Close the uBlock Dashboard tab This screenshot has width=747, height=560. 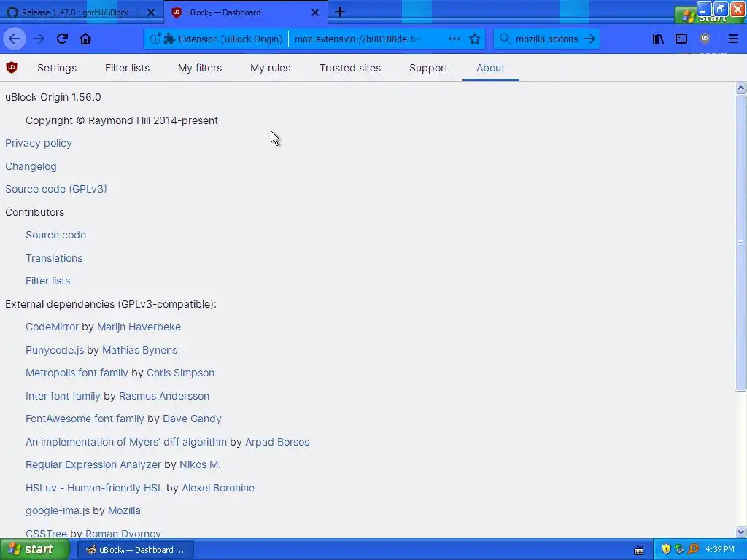315,12
